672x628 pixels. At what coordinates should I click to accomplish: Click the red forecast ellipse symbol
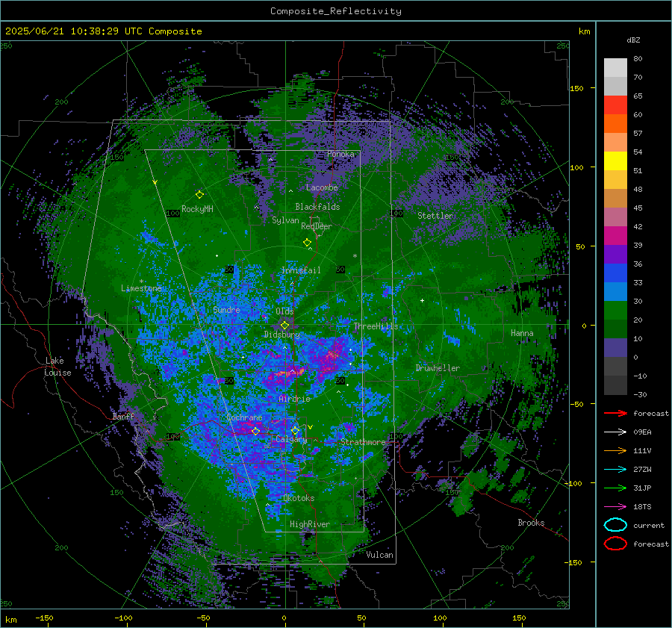pos(615,544)
